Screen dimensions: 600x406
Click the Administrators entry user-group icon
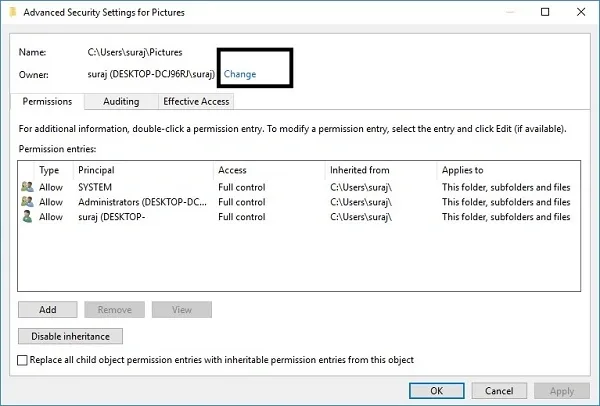click(x=26, y=202)
